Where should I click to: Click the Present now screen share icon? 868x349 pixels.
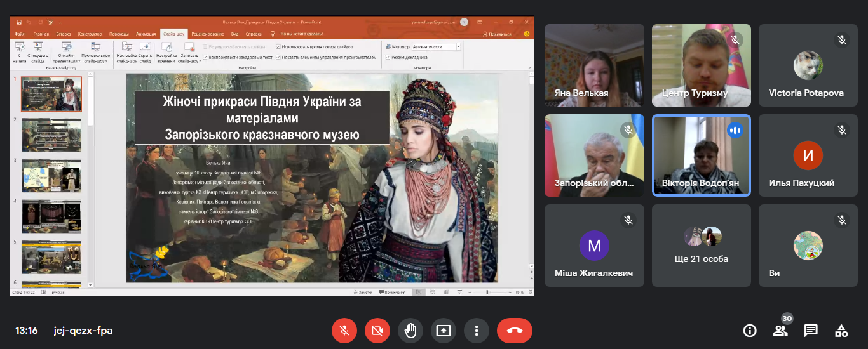(444, 331)
